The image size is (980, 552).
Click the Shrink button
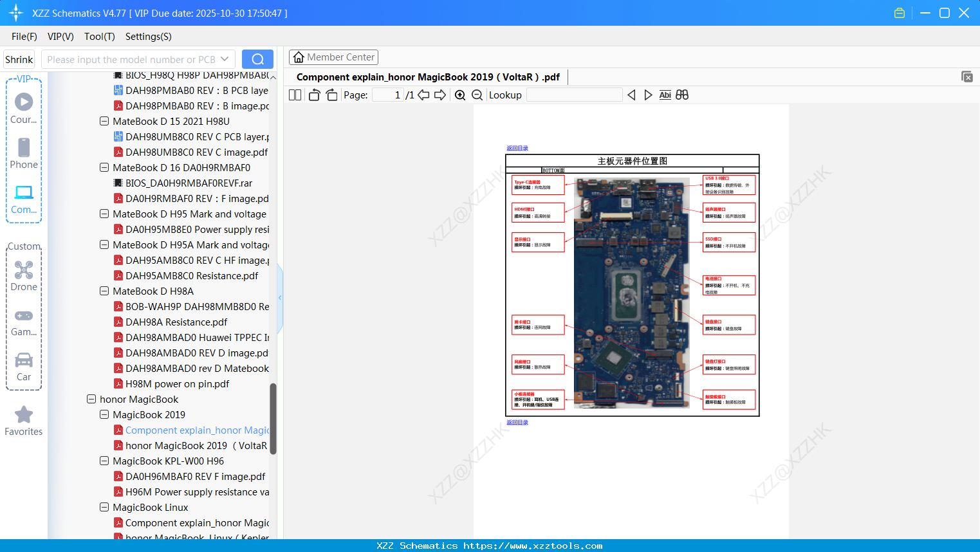[x=19, y=59]
